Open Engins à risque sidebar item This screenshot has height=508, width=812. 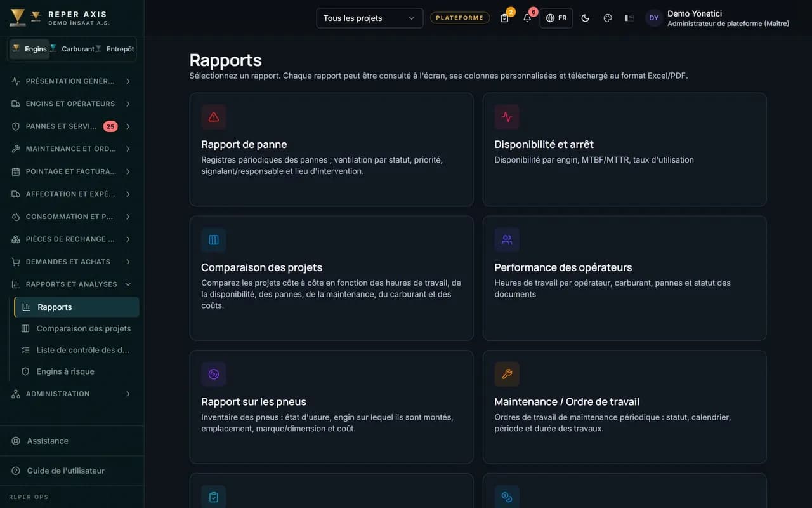[77, 371]
